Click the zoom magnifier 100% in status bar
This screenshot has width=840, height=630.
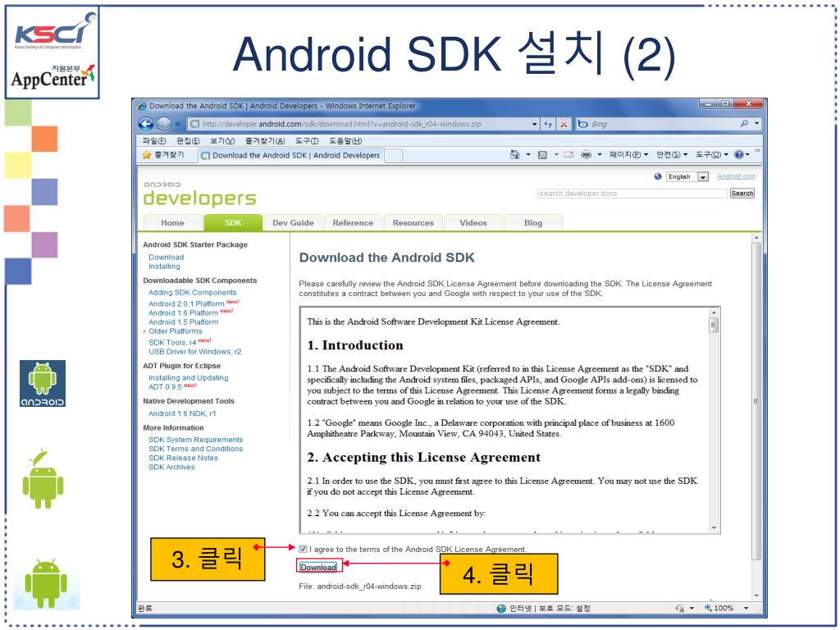coord(708,608)
